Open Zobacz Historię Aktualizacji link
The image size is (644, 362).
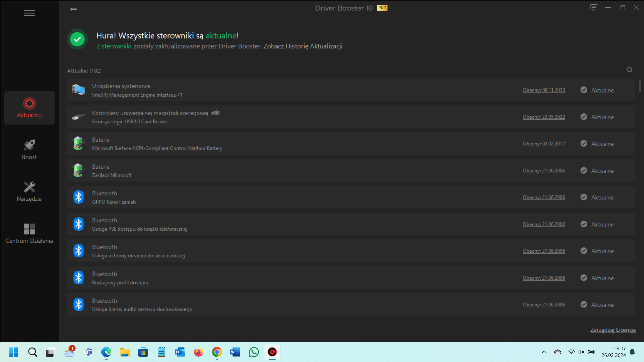click(x=303, y=46)
